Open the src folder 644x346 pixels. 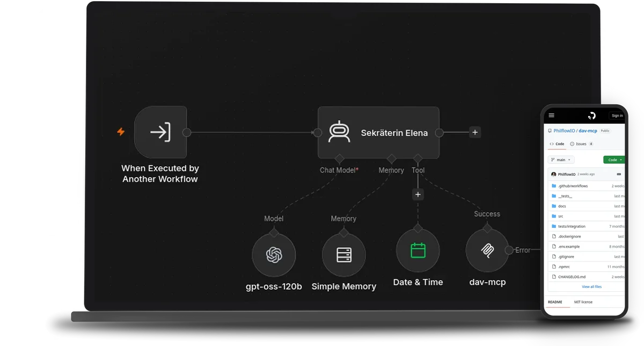click(561, 216)
